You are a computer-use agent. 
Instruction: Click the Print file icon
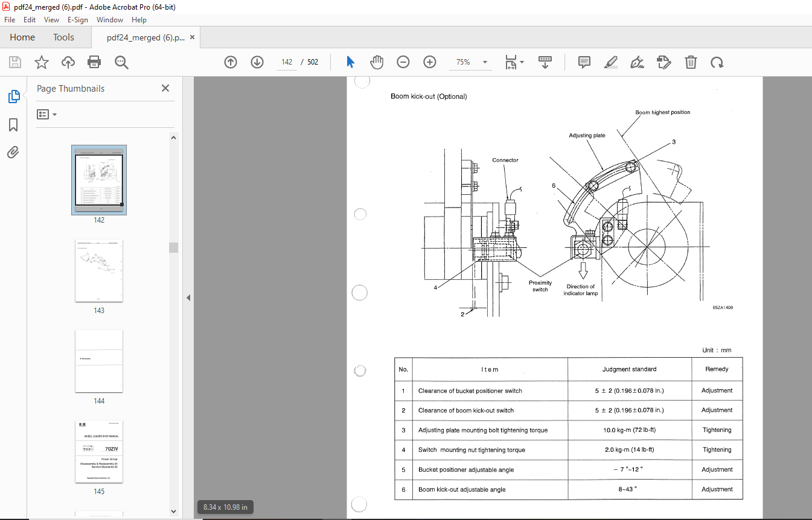point(94,62)
